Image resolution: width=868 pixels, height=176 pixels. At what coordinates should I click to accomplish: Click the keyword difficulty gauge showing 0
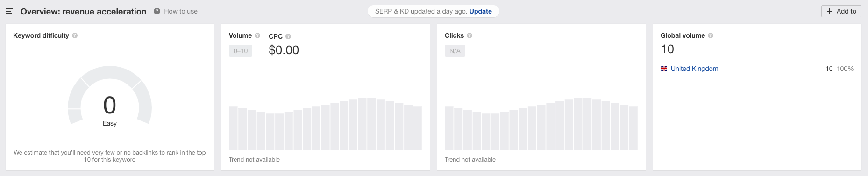click(x=110, y=96)
